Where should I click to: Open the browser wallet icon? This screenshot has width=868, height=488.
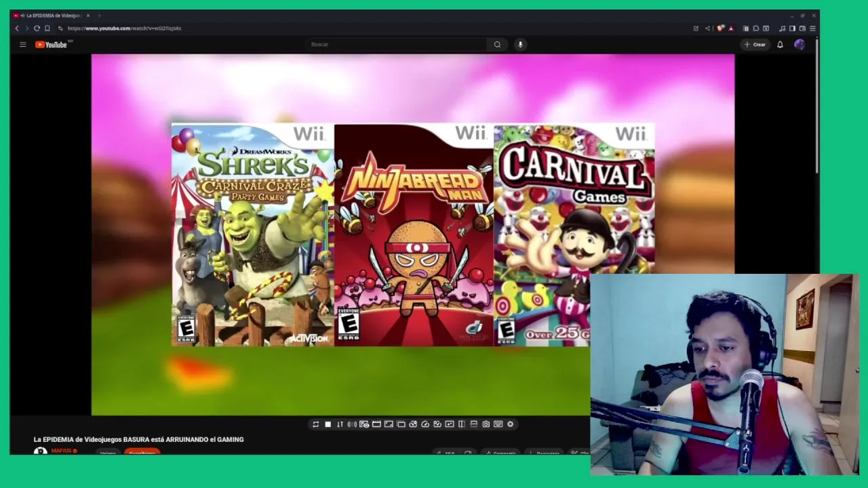[802, 28]
